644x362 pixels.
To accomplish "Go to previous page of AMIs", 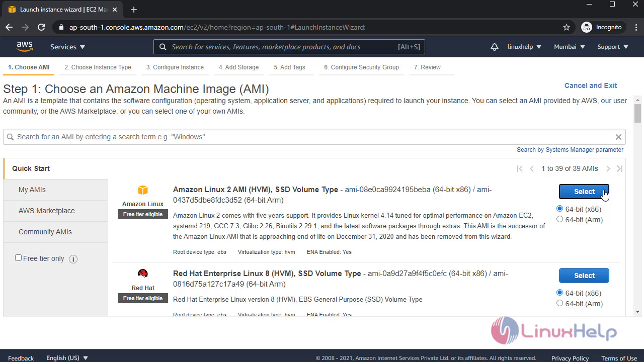I will 532,168.
